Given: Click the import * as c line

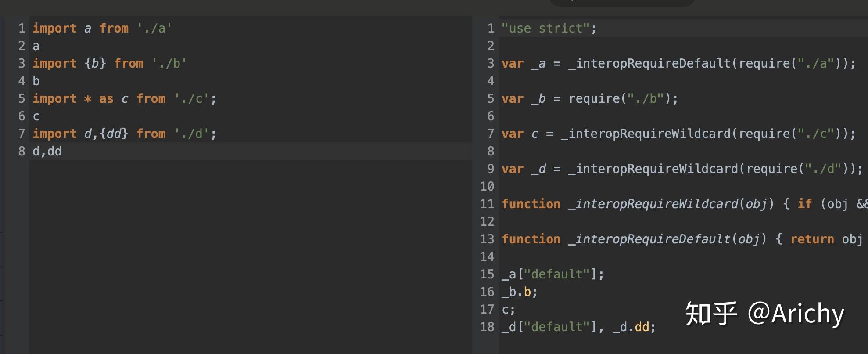Looking at the screenshot, I should (x=125, y=98).
